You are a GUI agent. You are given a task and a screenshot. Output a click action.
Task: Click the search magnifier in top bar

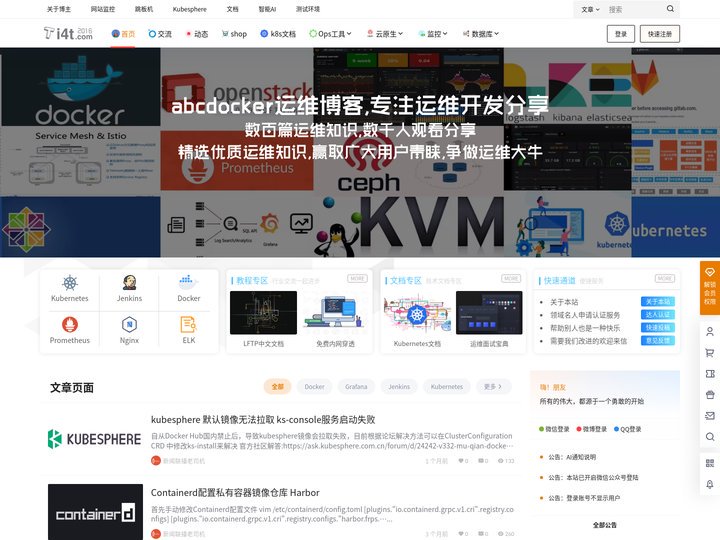point(670,9)
